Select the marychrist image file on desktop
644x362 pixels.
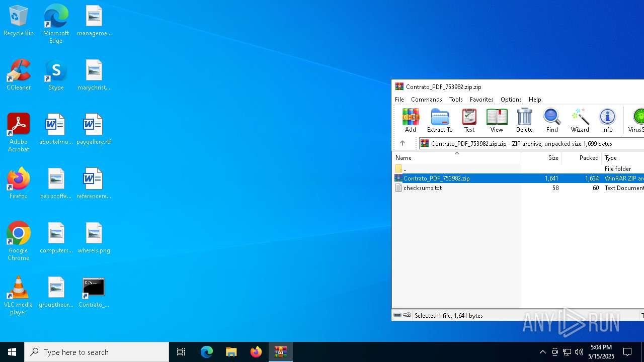tap(94, 75)
